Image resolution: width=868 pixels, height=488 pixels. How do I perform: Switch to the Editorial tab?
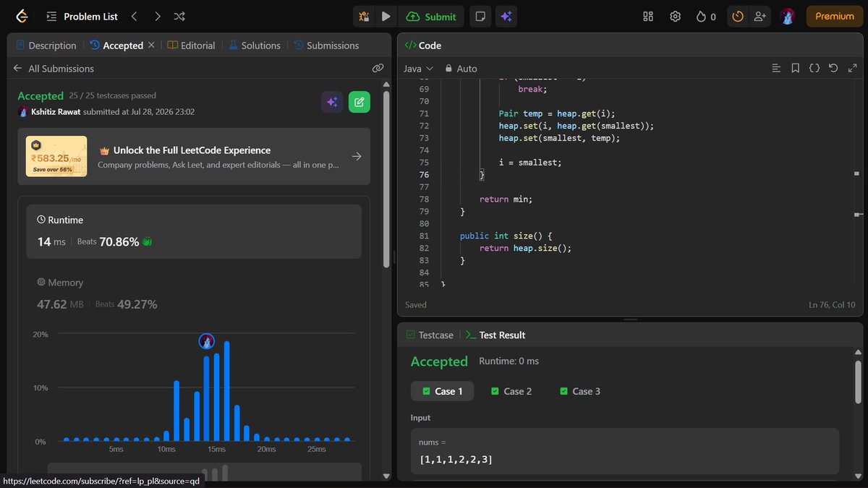tap(191, 45)
